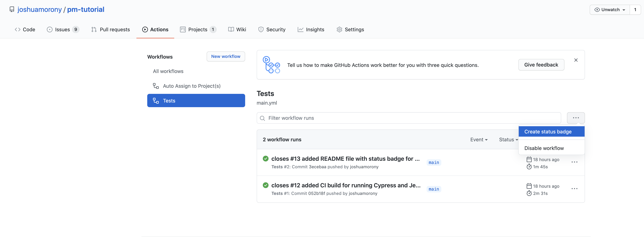Click the '2 workflow runs' heading text
This screenshot has height=242, width=644.
(x=282, y=140)
